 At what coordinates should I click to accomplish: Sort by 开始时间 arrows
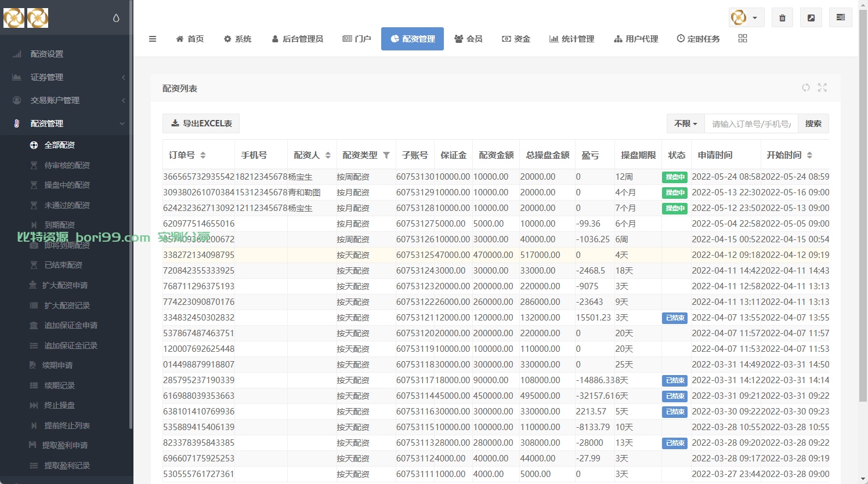click(809, 155)
